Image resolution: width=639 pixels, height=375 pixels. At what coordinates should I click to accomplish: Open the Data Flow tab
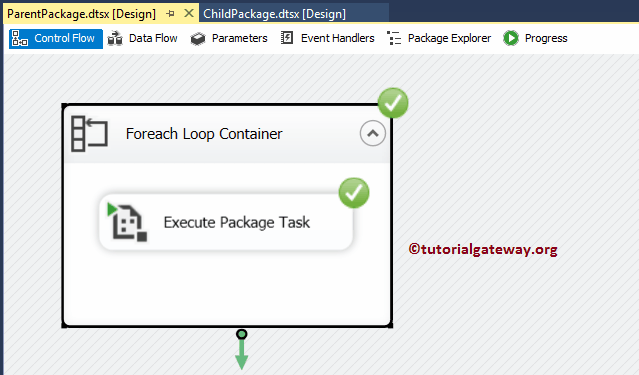coord(142,38)
